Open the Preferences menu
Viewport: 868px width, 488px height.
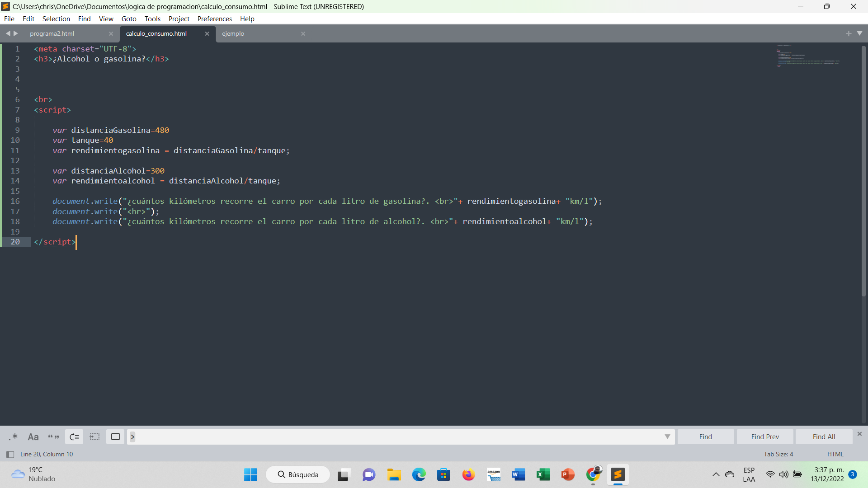tap(214, 19)
